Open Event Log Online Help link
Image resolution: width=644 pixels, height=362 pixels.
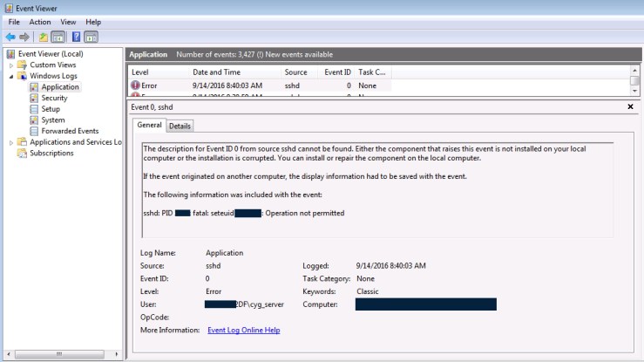[243, 331]
